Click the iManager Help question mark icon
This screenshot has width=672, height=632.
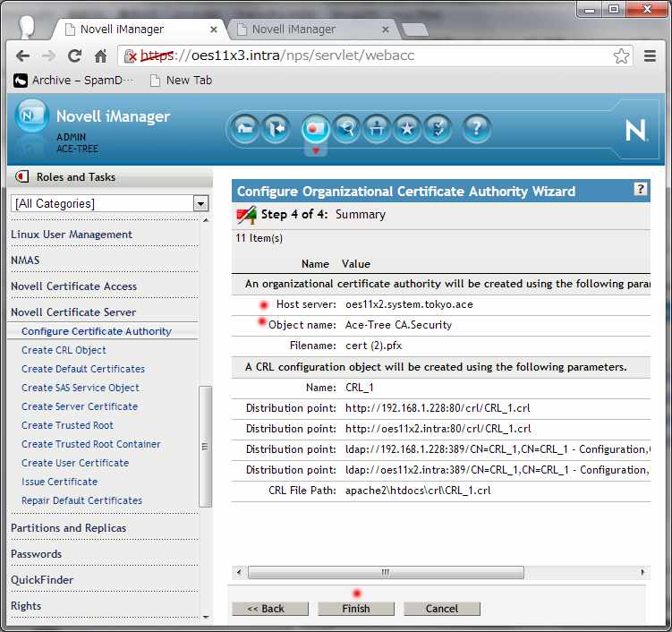click(x=476, y=128)
